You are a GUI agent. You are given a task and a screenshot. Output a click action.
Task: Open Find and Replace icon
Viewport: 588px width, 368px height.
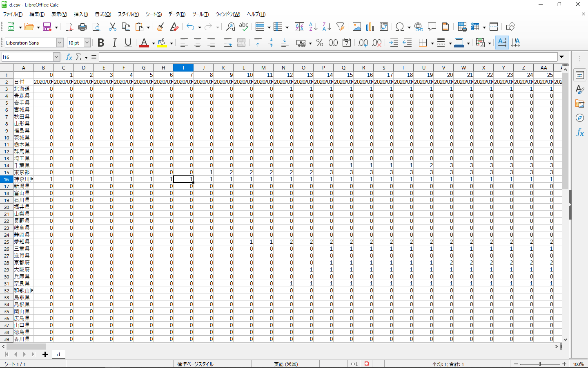pos(230,27)
